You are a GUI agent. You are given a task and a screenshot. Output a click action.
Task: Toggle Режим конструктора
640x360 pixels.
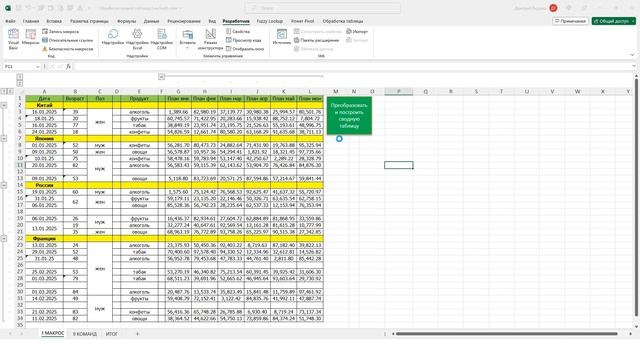(x=210, y=39)
